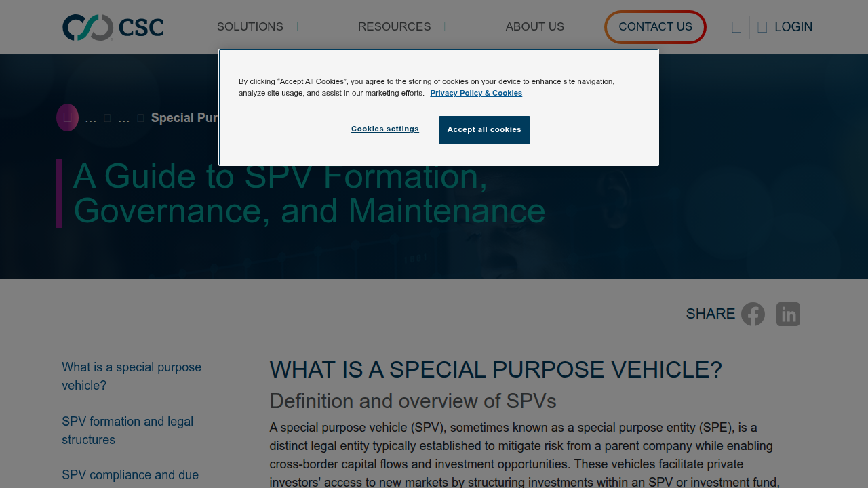Open the Solutions menu
Viewport: 868px width, 488px height.
coord(250,27)
